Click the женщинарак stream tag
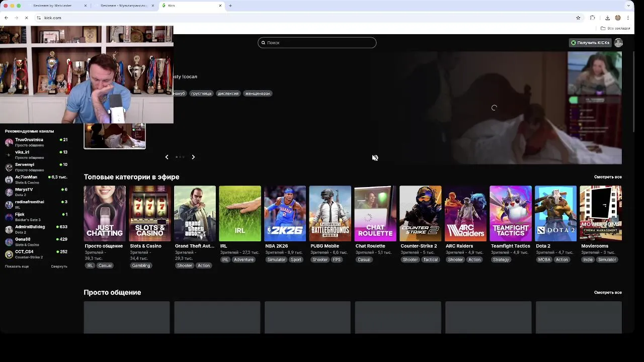The width and height of the screenshot is (644, 362). [x=258, y=94]
